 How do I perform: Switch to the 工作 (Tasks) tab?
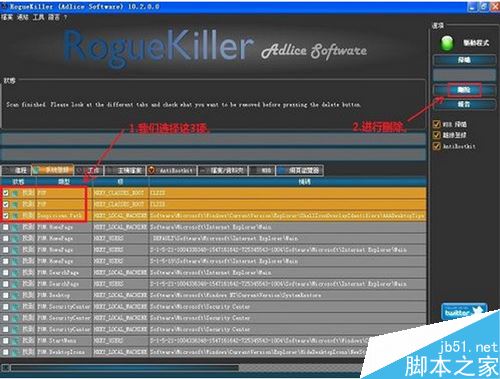89,170
